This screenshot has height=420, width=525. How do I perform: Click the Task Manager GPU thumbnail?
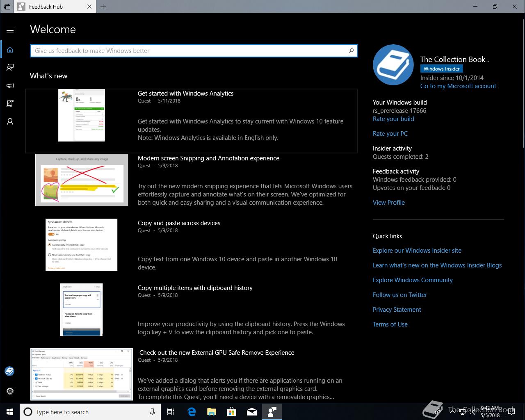(x=82, y=374)
